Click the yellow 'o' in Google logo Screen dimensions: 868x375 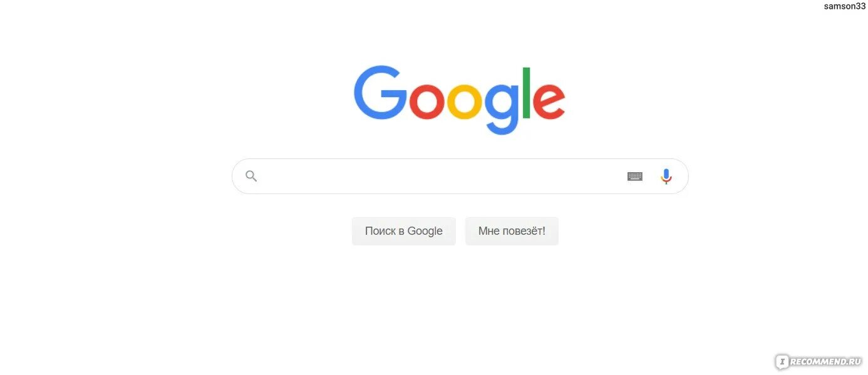point(465,101)
